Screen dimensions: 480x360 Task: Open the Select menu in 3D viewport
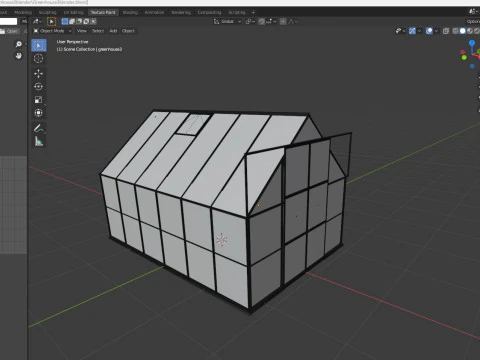[98, 31]
